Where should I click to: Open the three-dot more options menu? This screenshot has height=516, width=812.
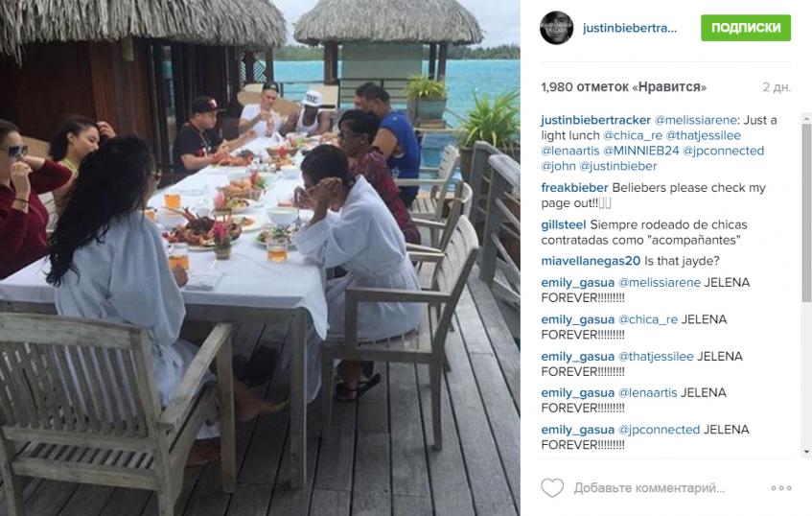click(x=781, y=488)
